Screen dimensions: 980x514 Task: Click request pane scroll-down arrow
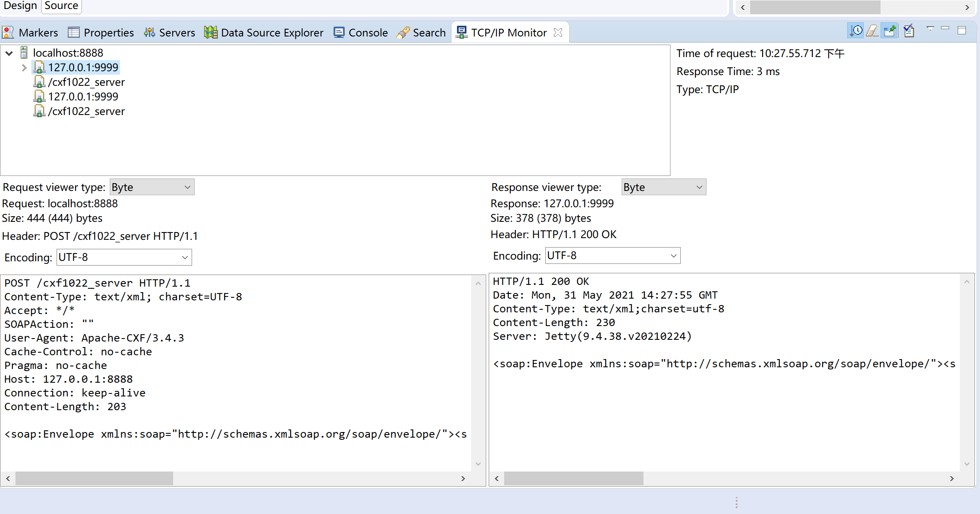click(x=478, y=464)
